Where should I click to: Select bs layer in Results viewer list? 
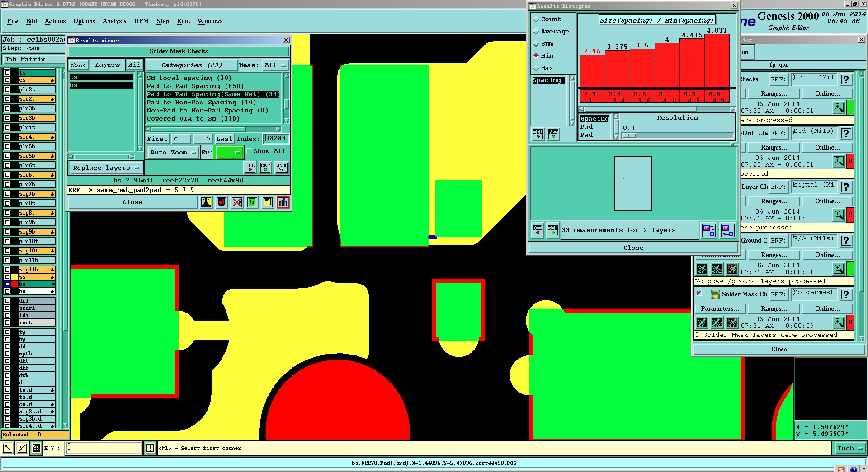101,85
